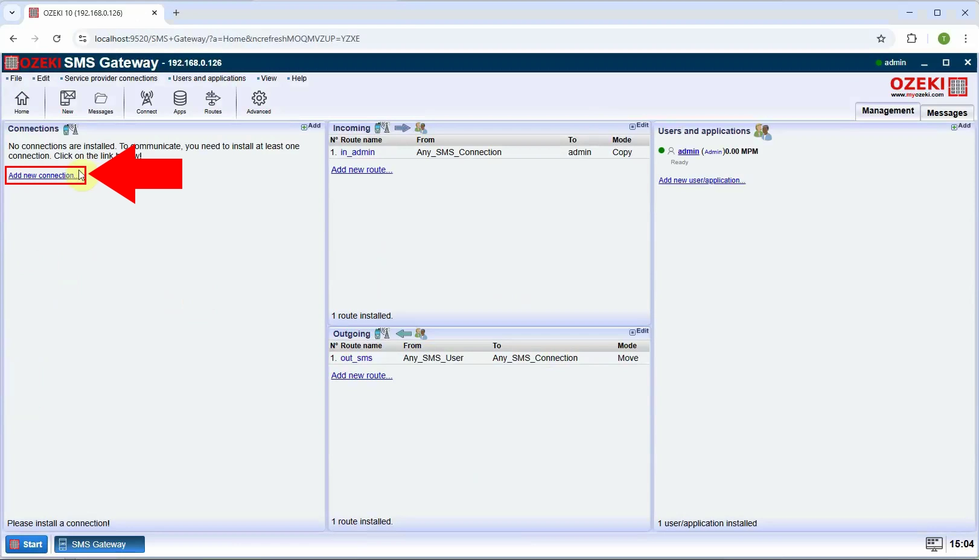
Task: Click the New message toolbar icon
Action: (x=68, y=101)
